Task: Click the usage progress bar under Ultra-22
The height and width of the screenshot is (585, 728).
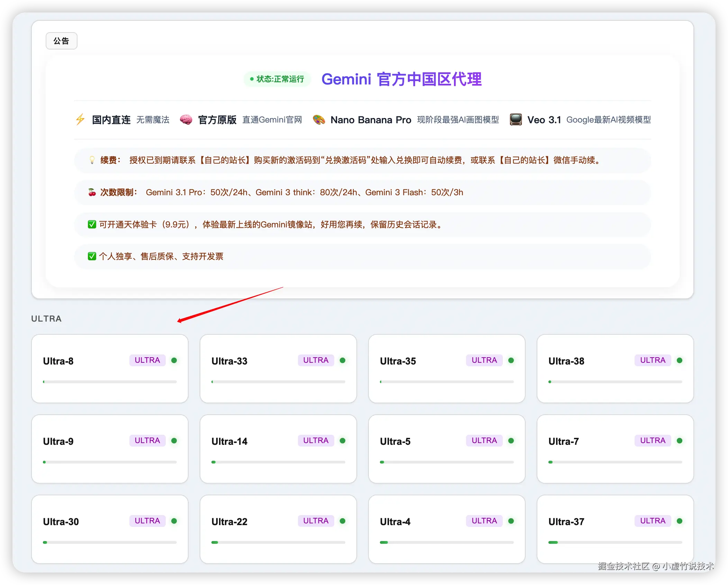Action: point(278,542)
